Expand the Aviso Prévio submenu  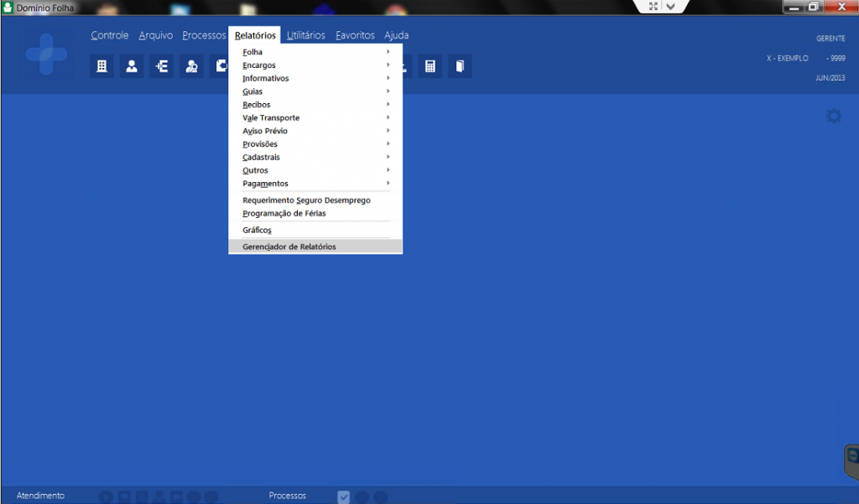(x=315, y=131)
